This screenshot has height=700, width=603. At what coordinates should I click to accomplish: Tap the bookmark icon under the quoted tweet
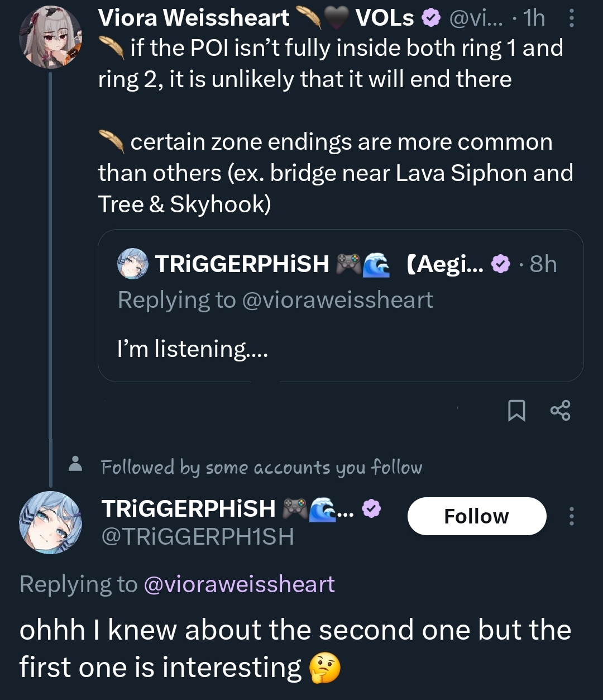pos(516,411)
